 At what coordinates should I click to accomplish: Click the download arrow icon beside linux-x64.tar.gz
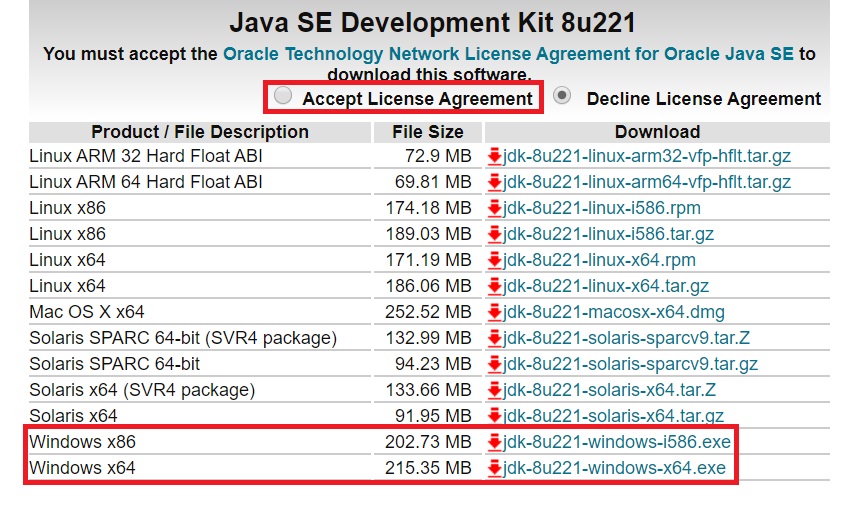coord(494,286)
